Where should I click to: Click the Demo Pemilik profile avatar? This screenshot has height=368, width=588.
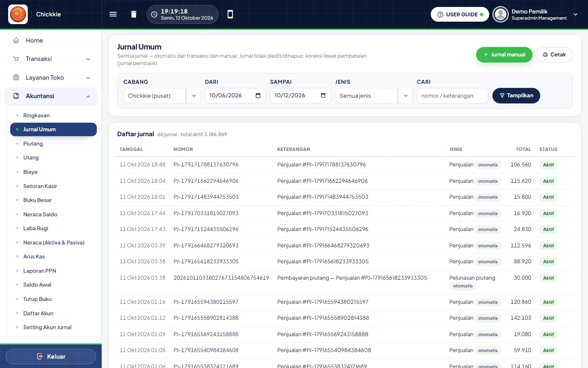(x=500, y=14)
